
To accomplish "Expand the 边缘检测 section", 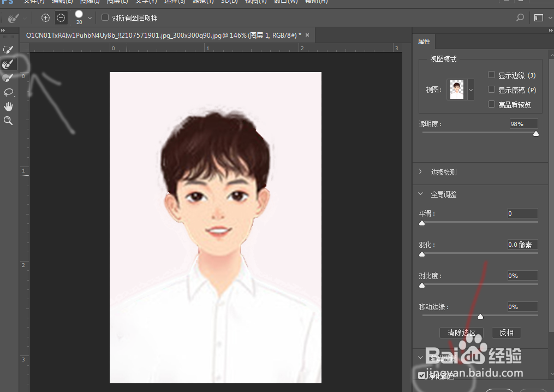I will pos(420,172).
